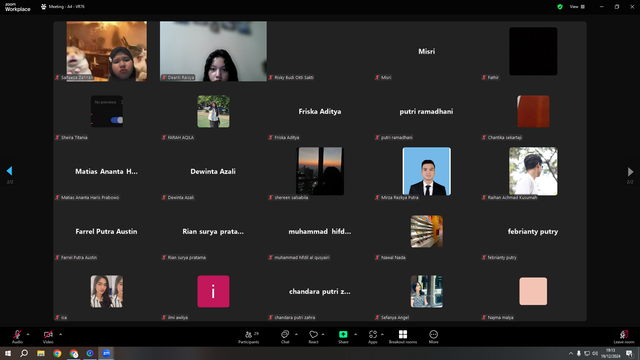The width and height of the screenshot is (640, 360).
Task: Go to previous gallery page with left arrow
Action: (9, 171)
